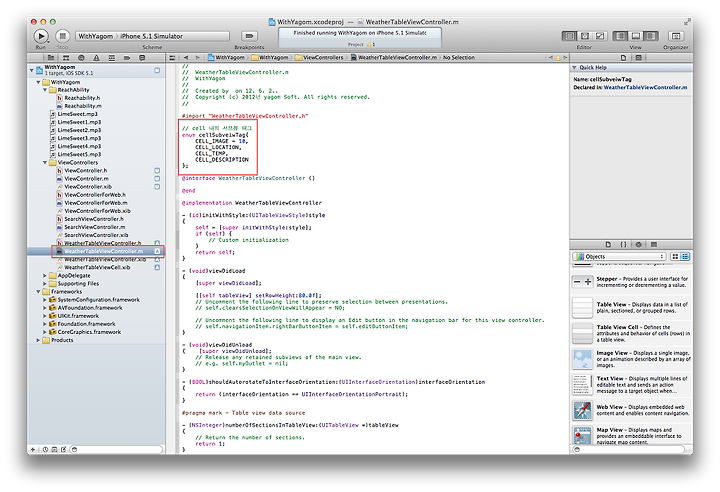Select Web View object in library
This screenshot has height=492, width=720.
tap(631, 410)
